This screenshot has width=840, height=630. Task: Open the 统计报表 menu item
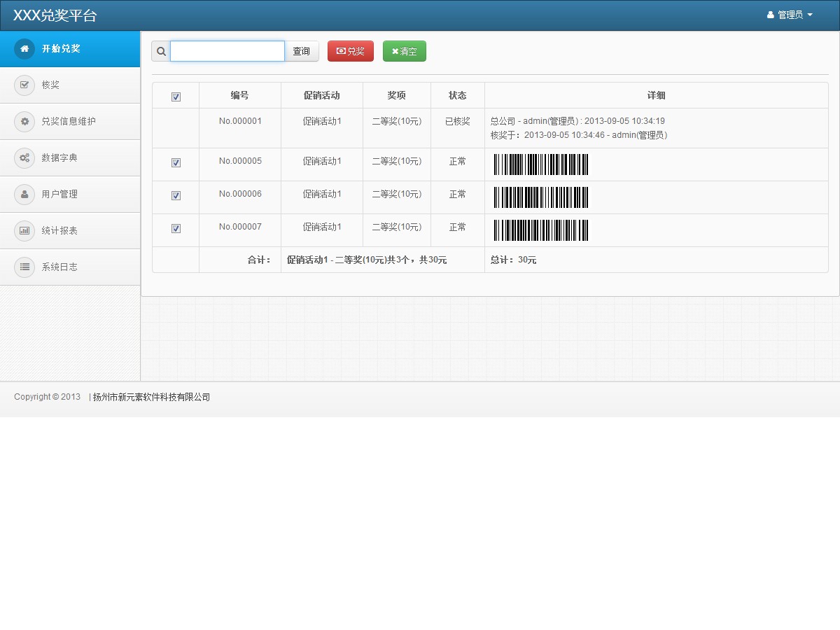point(59,231)
